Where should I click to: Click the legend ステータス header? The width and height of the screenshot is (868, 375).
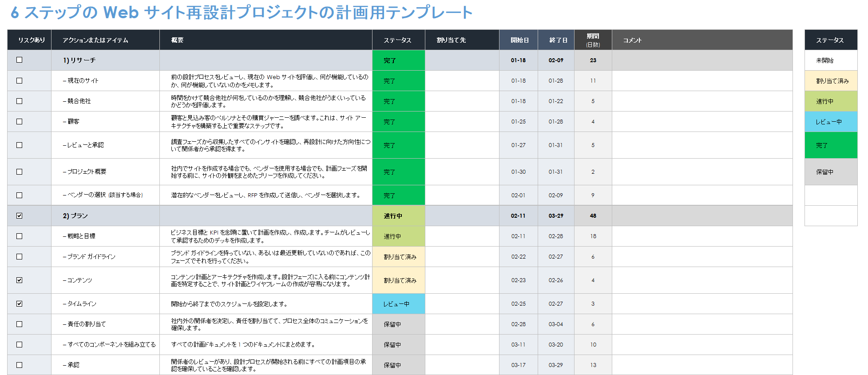pyautogui.click(x=831, y=40)
